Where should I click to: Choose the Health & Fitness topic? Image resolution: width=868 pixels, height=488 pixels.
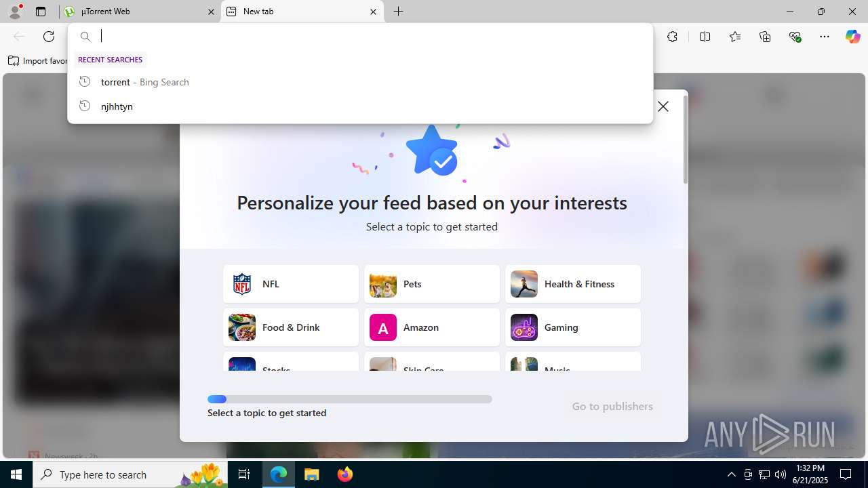[x=573, y=284]
